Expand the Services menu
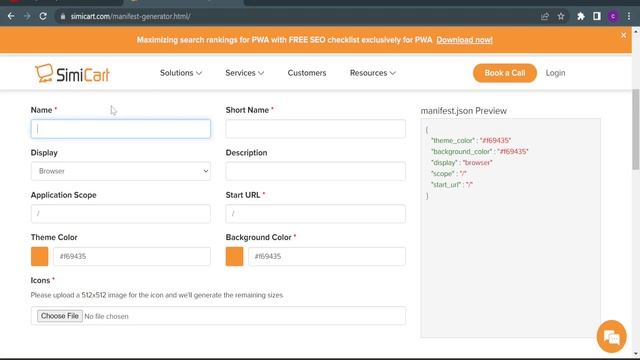Viewport: 640px width, 360px height. pos(244,73)
